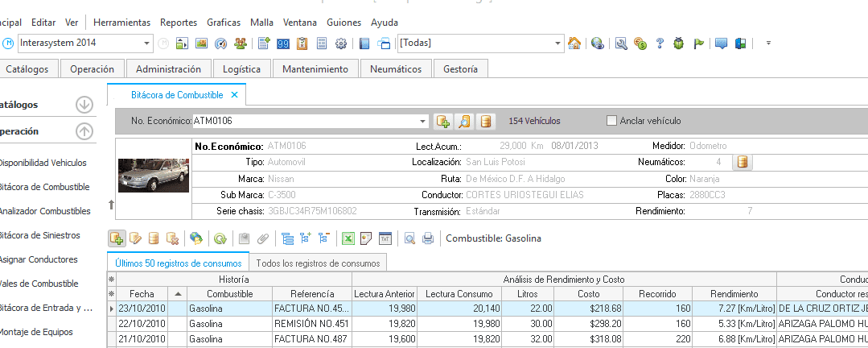The image size is (868, 348).
Task: Click the TXT export icon
Action: click(x=385, y=238)
